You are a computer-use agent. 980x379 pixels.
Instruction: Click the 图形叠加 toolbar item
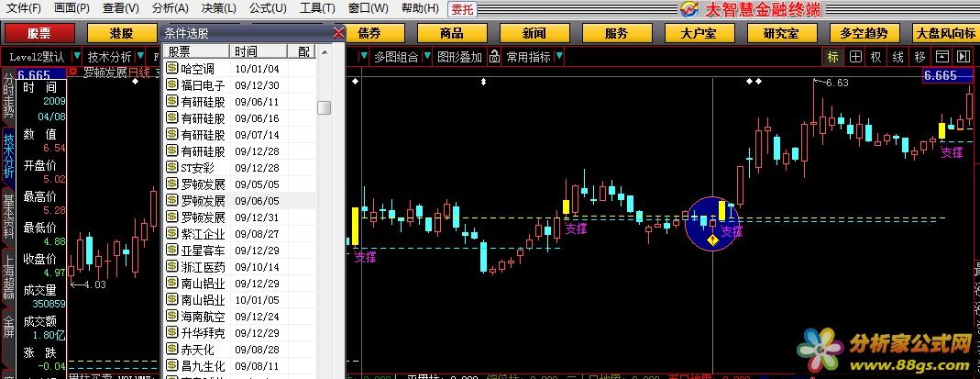(459, 57)
